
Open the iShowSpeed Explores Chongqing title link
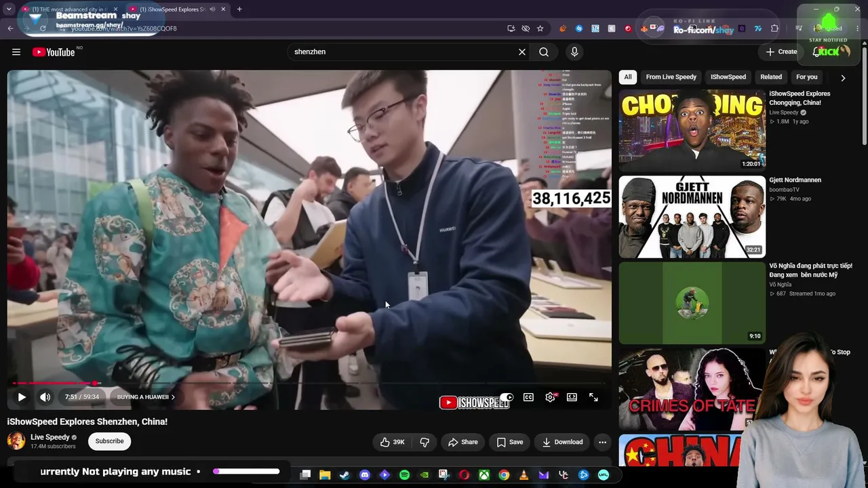click(800, 98)
